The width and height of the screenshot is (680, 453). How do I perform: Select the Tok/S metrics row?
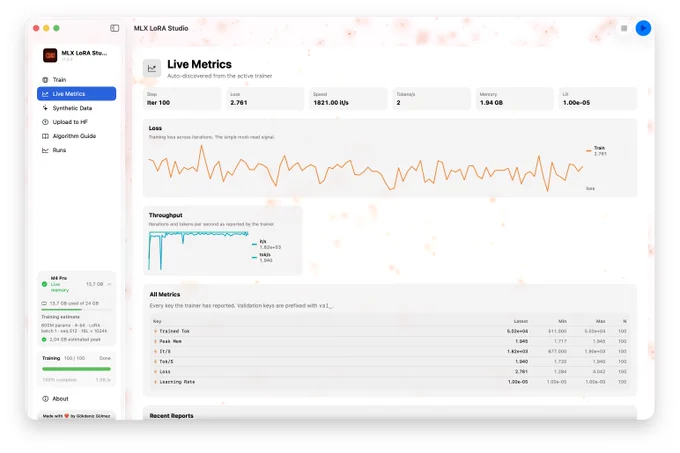coord(389,362)
